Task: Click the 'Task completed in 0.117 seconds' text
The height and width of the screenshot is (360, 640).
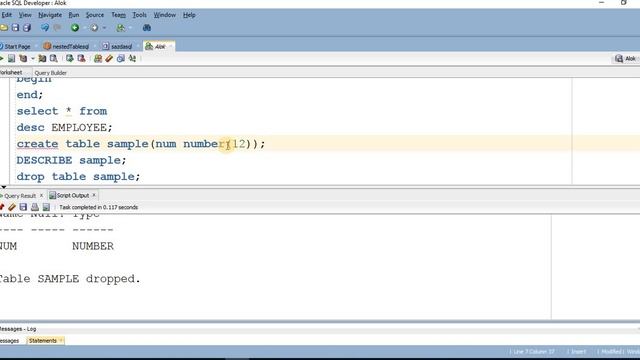Action: click(98, 207)
